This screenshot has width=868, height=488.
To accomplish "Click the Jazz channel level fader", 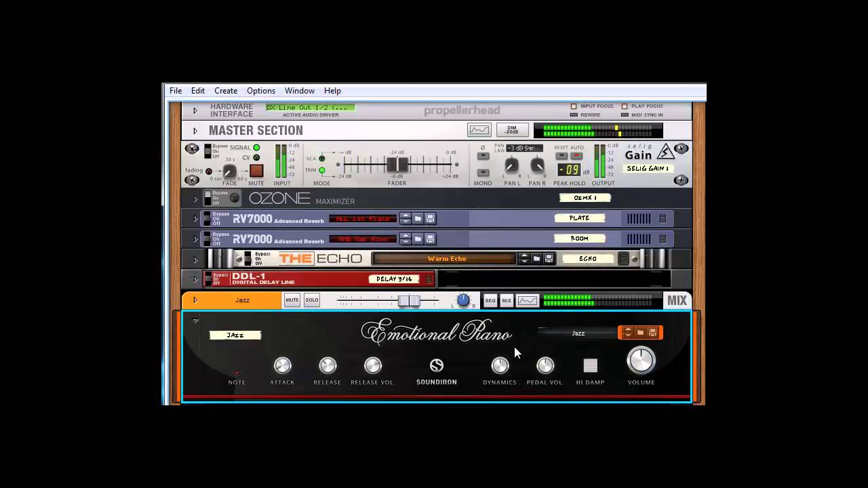I will point(409,300).
